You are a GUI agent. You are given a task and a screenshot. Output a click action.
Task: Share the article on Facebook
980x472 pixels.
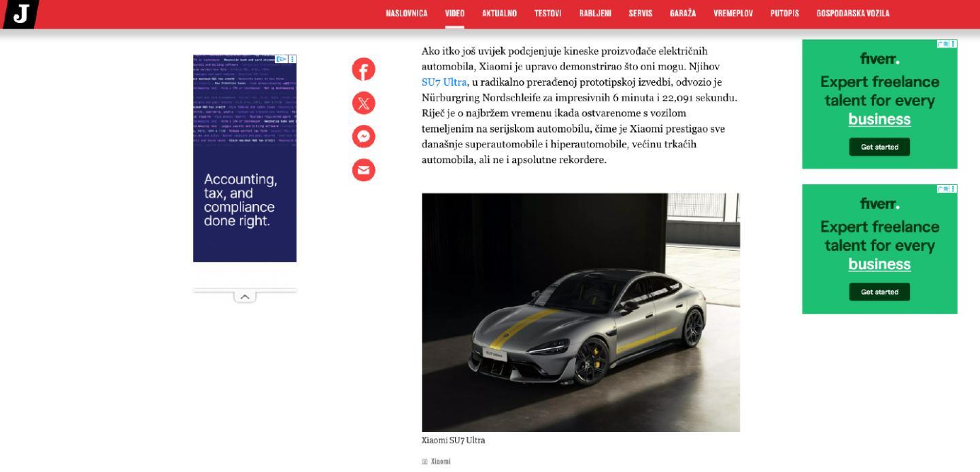point(364,69)
